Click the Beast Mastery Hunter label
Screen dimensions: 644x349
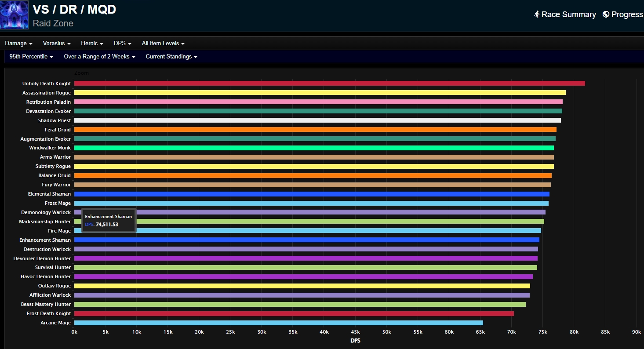[46, 304]
